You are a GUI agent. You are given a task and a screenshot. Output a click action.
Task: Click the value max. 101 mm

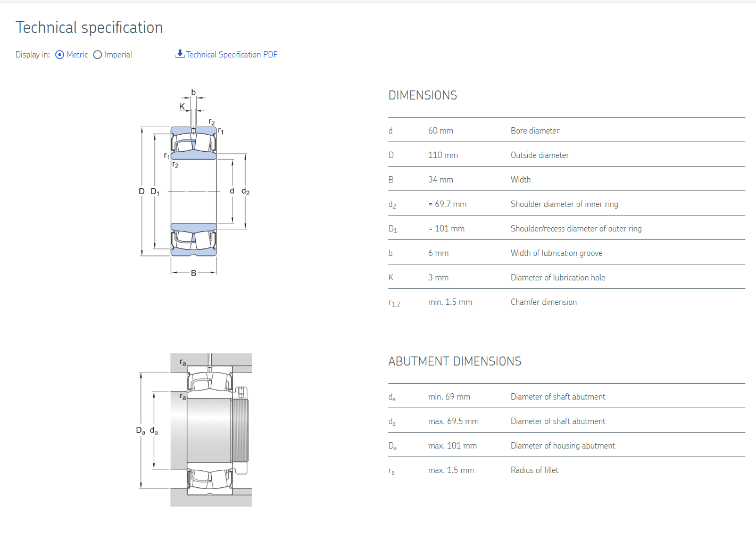[452, 446]
